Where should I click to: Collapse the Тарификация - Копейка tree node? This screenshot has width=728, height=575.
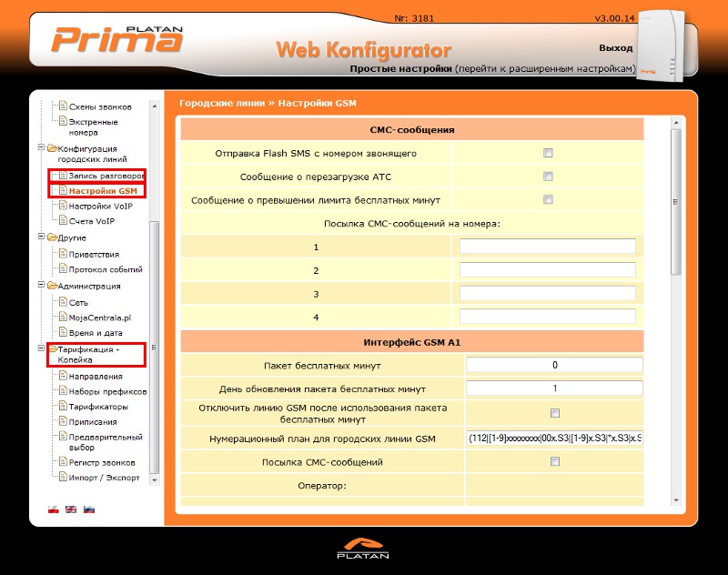coord(41,348)
